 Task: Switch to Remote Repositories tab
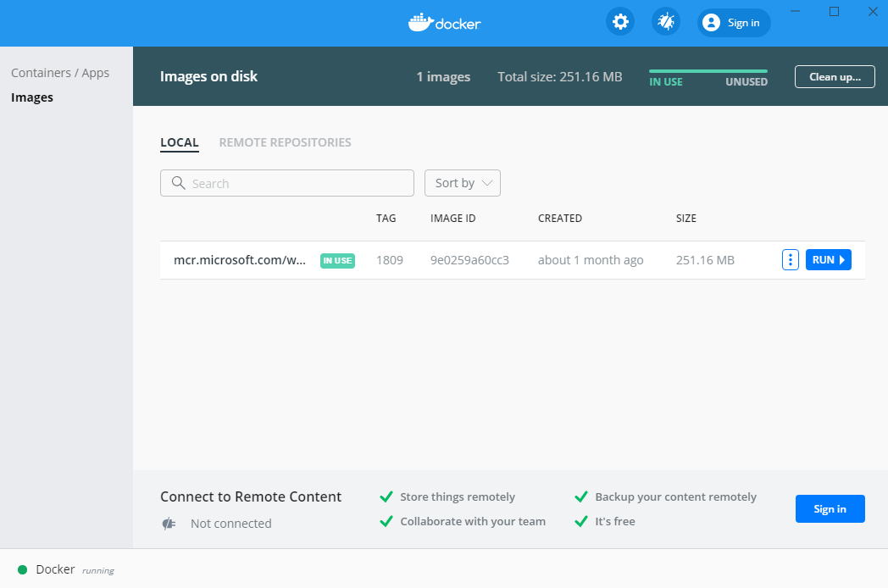pyautogui.click(x=285, y=142)
